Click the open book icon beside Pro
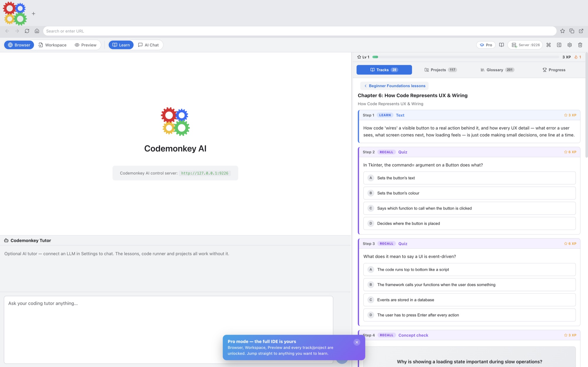The image size is (588, 367). point(502,45)
